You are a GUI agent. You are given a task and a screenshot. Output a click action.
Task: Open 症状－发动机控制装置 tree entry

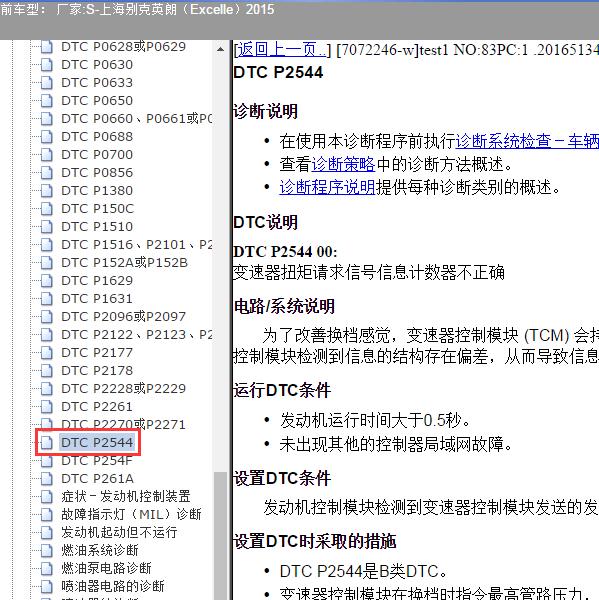(126, 496)
